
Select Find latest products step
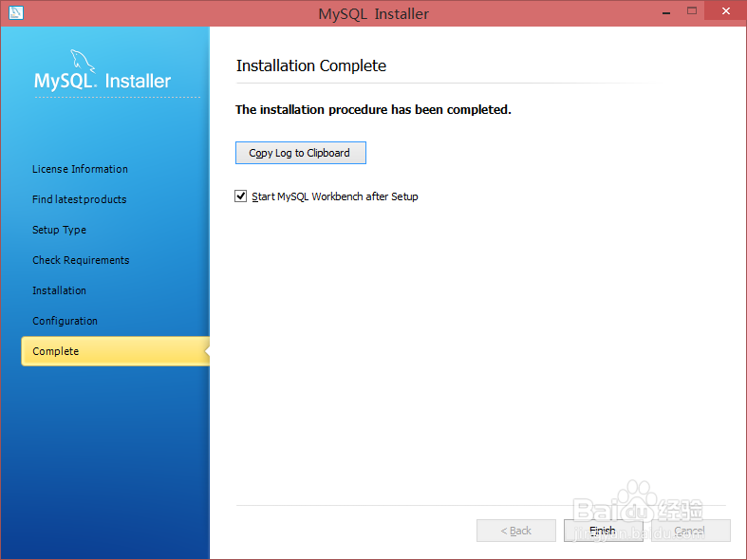(80, 199)
